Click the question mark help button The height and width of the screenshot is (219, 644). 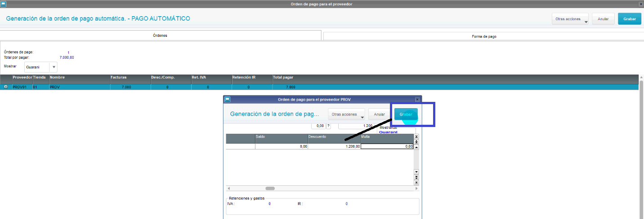(328, 126)
